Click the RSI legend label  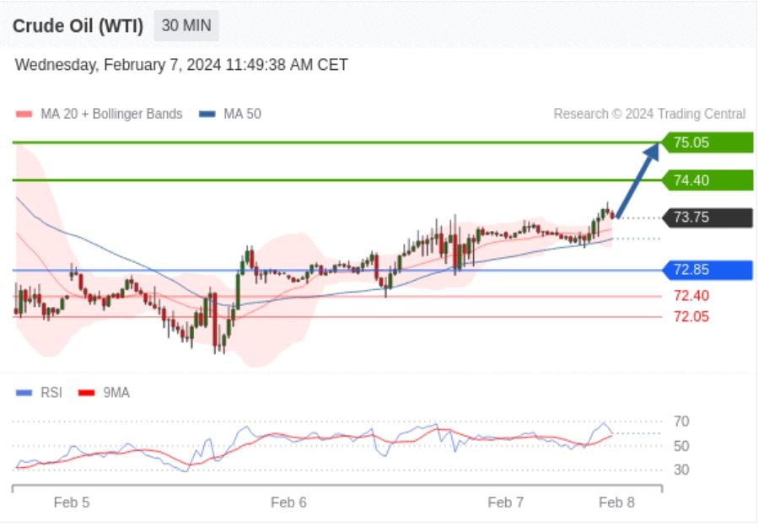point(51,393)
